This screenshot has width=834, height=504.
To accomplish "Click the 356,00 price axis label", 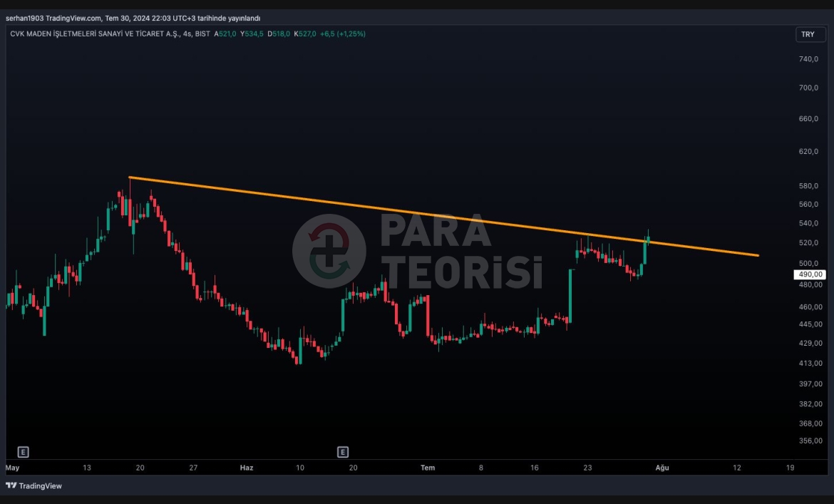I will [x=810, y=441].
